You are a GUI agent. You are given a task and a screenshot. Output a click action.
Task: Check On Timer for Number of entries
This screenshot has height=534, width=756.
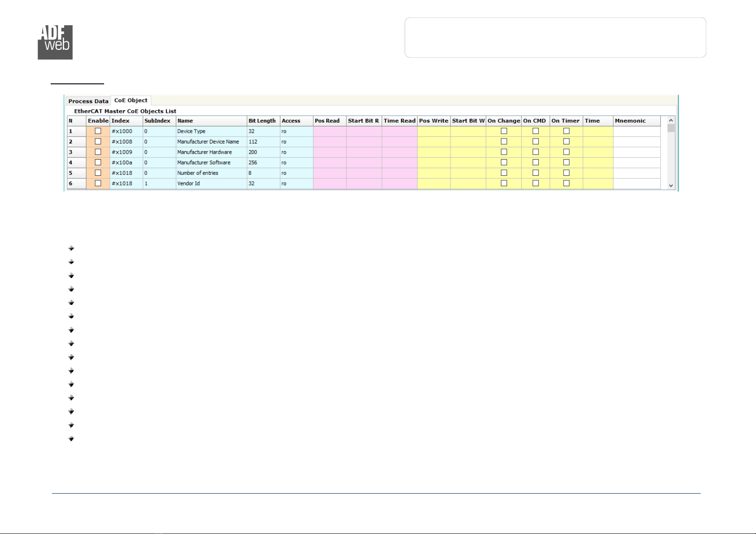tap(566, 173)
